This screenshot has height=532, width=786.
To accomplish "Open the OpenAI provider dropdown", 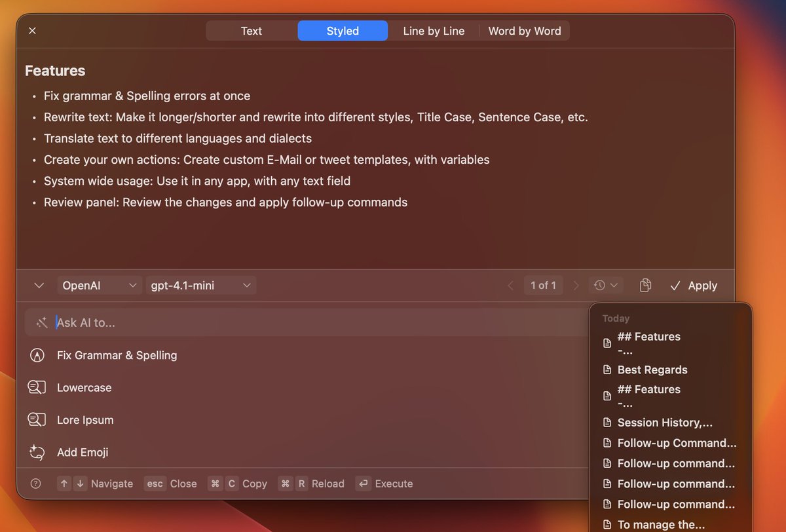I will pyautogui.click(x=100, y=286).
